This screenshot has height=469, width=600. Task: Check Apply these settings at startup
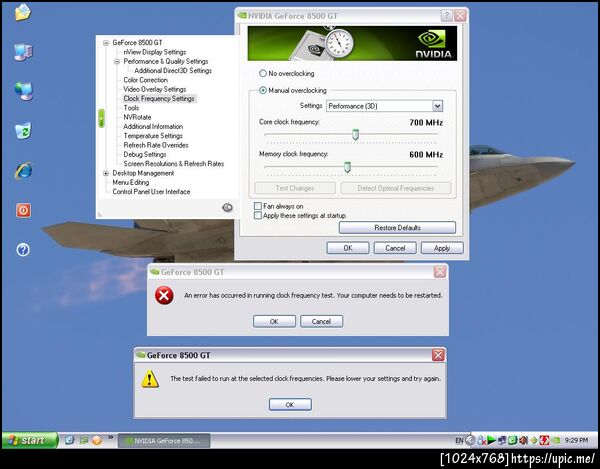258,215
